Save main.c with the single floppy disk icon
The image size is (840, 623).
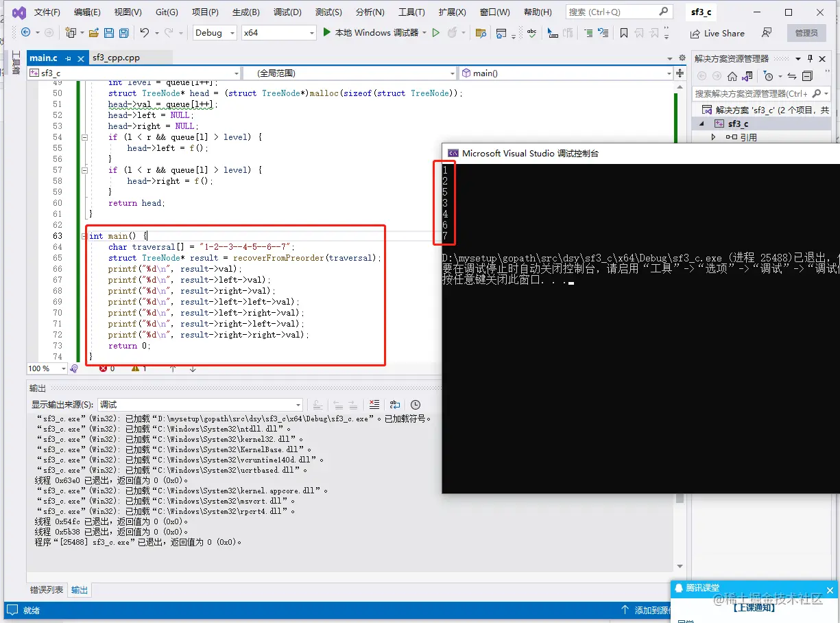coord(109,33)
